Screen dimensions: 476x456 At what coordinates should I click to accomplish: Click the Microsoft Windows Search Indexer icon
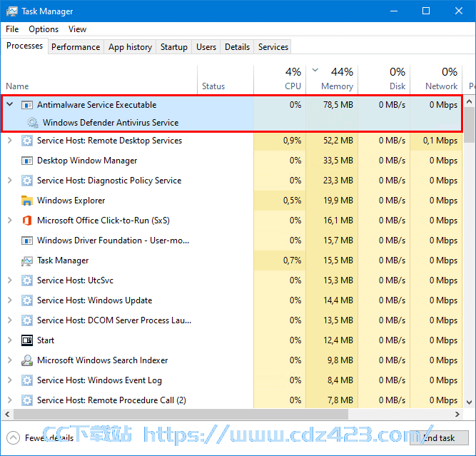(27, 360)
